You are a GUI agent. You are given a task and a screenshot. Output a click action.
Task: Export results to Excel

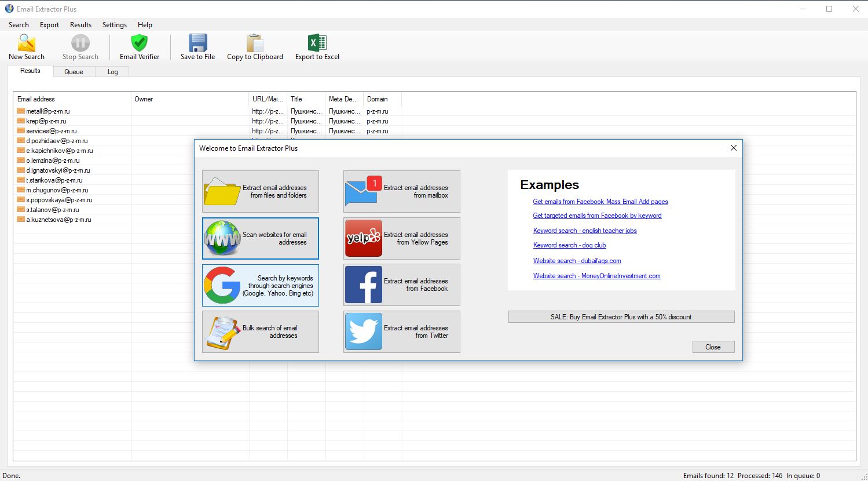tap(317, 47)
